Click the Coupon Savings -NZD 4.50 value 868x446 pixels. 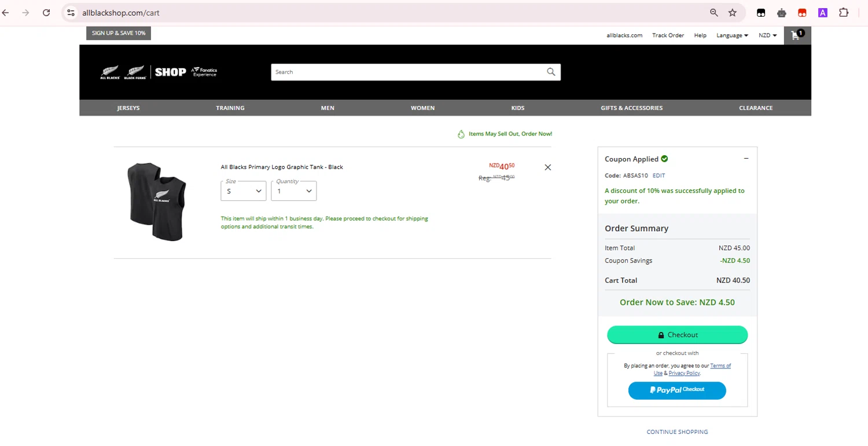coord(735,261)
